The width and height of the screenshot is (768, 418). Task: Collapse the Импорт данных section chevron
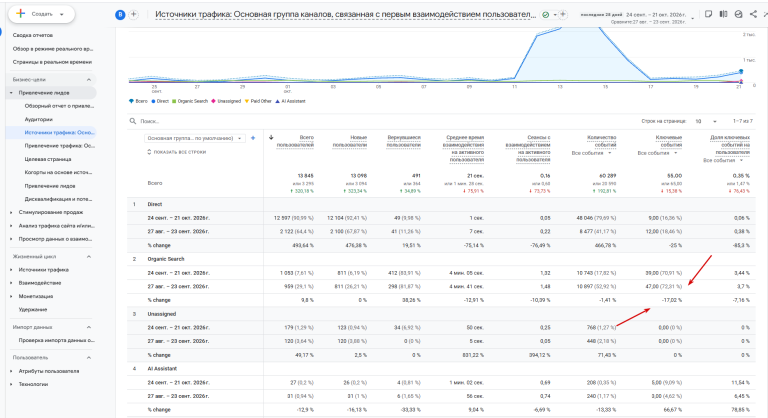[89, 327]
